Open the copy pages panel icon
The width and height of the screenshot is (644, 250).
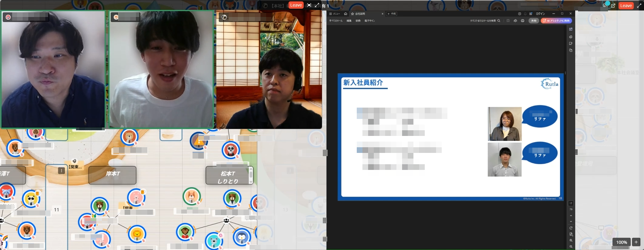coord(571,51)
